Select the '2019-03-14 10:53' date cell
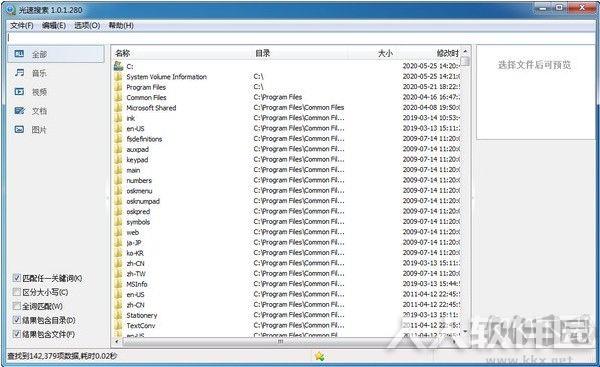This screenshot has width=600, height=367. pos(431,118)
